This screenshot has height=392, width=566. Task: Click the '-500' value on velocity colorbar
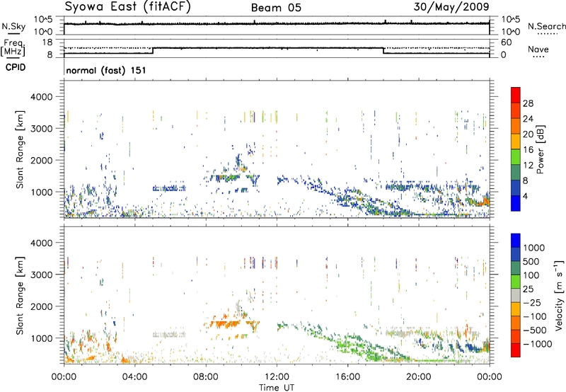pos(535,330)
